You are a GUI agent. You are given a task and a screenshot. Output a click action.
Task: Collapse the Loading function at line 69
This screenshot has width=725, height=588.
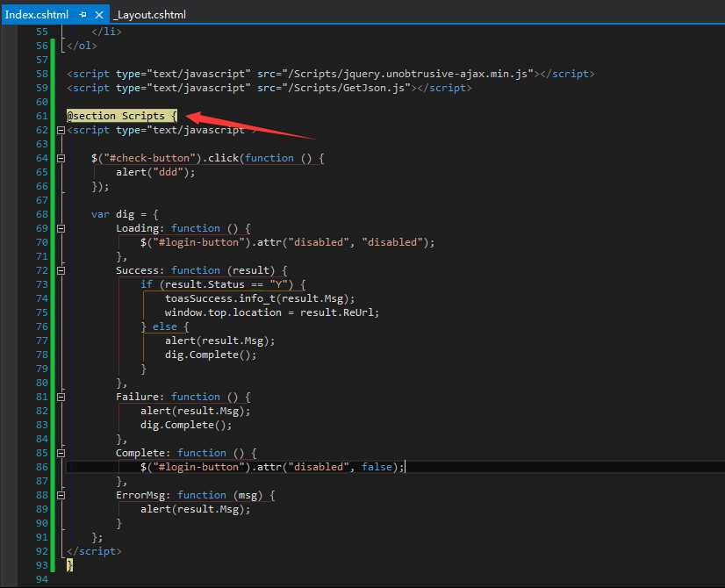[61, 228]
